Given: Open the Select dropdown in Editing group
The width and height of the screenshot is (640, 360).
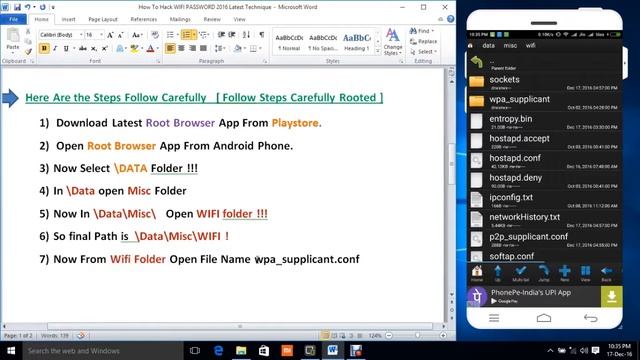Looking at the screenshot, I should (x=424, y=52).
